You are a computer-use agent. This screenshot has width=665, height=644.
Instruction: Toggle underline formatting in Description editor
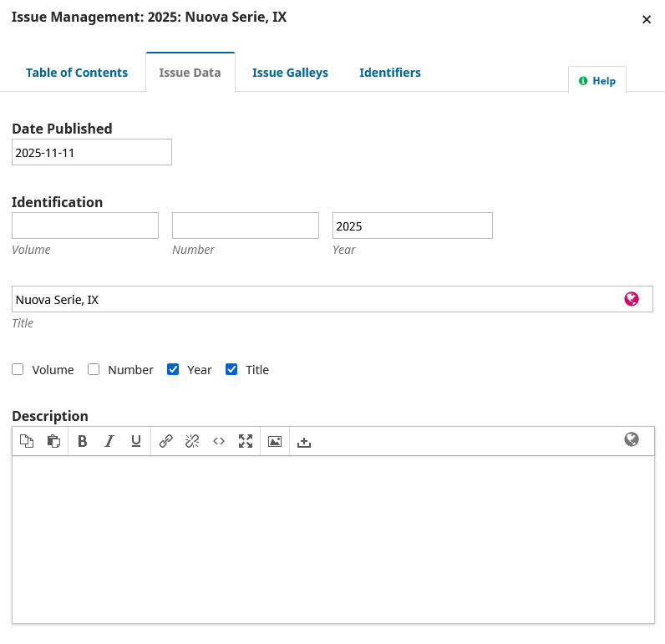click(x=135, y=441)
